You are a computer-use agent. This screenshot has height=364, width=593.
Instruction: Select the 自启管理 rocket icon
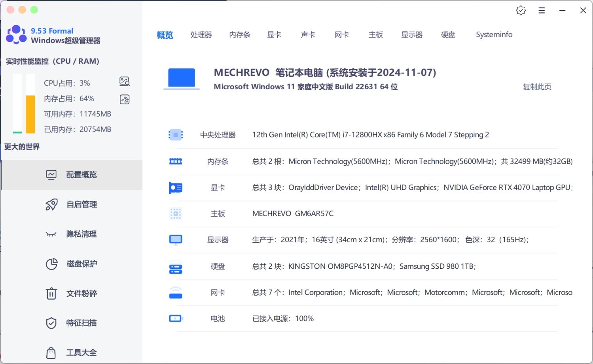[51, 204]
